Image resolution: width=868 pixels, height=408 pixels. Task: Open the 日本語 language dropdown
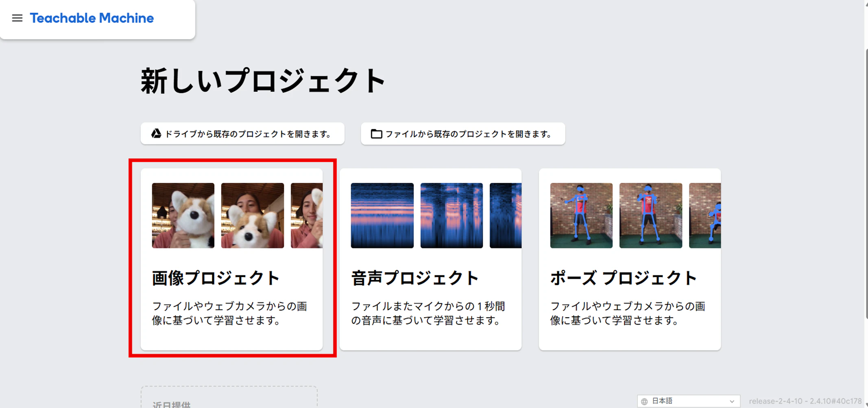[689, 401]
